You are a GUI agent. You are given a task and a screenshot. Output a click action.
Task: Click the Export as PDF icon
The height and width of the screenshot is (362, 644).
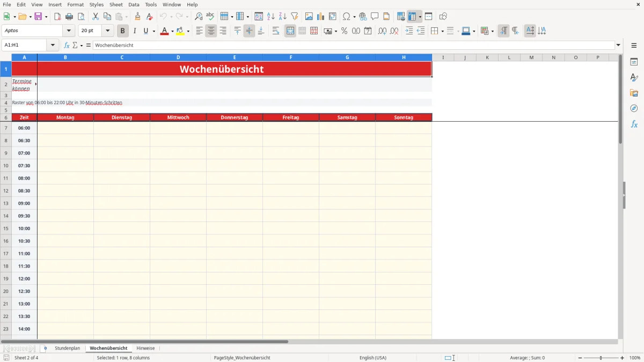(x=57, y=17)
